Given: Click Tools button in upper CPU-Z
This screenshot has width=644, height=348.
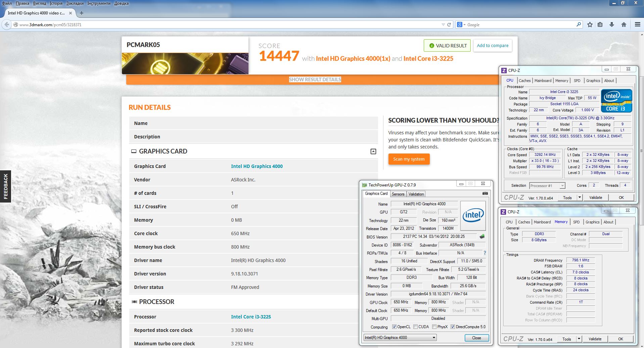Looking at the screenshot, I should click(567, 198).
